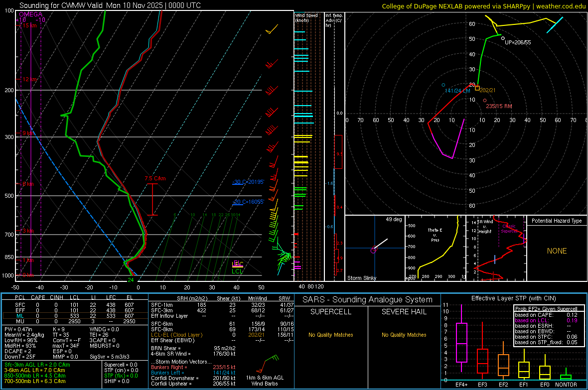Click the SARS - Sounding Analogue System title
Viewport: 588px width, 390px height.
click(x=368, y=300)
